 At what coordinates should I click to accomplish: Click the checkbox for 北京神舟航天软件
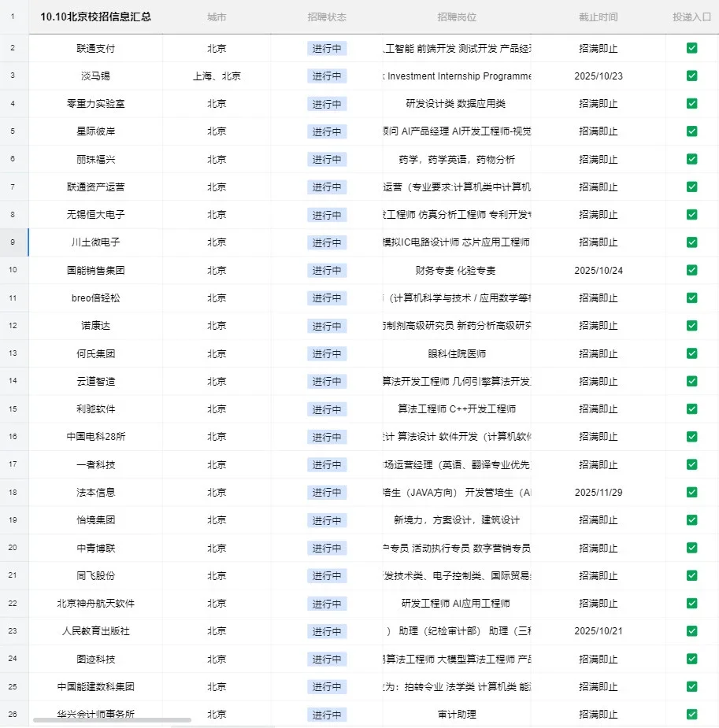[x=691, y=603]
